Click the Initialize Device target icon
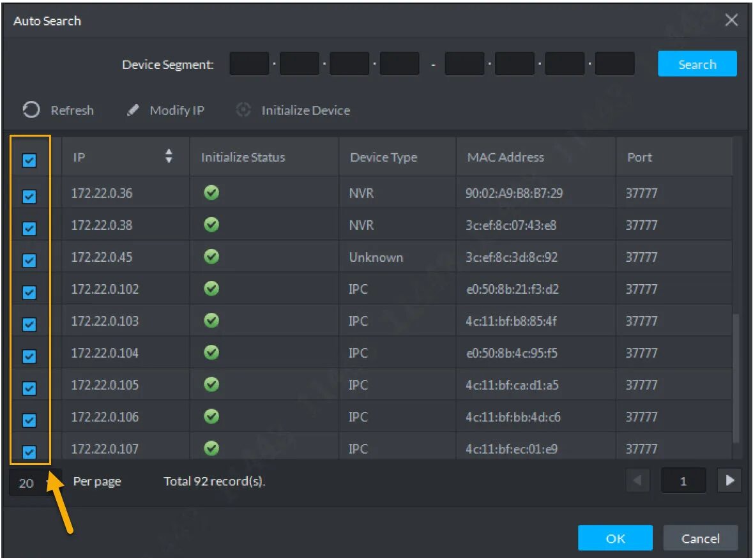The height and width of the screenshot is (560, 753). pos(243,110)
